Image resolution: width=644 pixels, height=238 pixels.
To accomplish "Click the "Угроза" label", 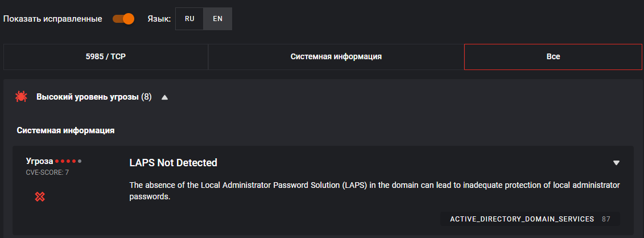I will [39, 161].
